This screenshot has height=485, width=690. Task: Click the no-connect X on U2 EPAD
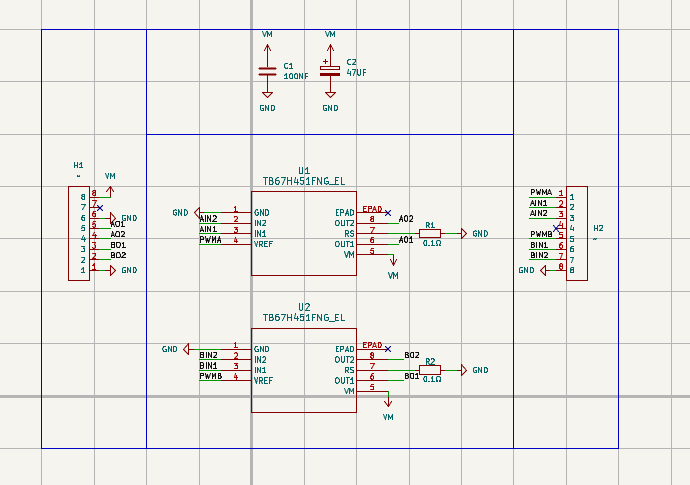click(388, 349)
